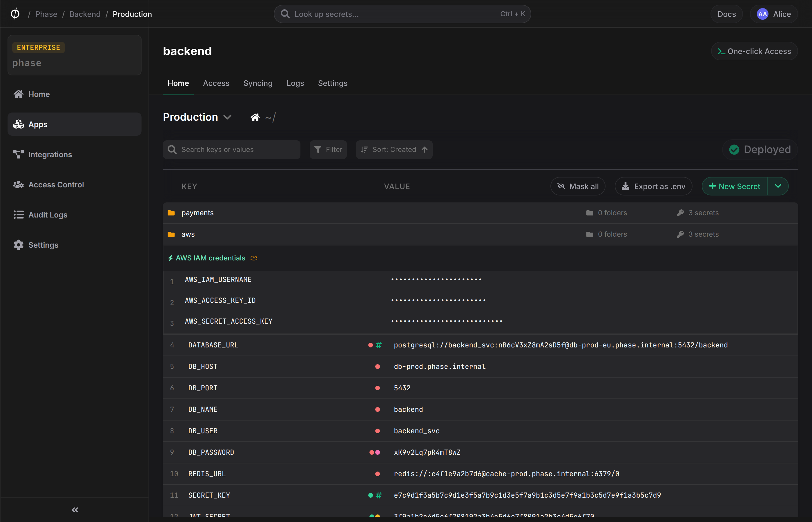Switch to the Access tab

point(216,83)
